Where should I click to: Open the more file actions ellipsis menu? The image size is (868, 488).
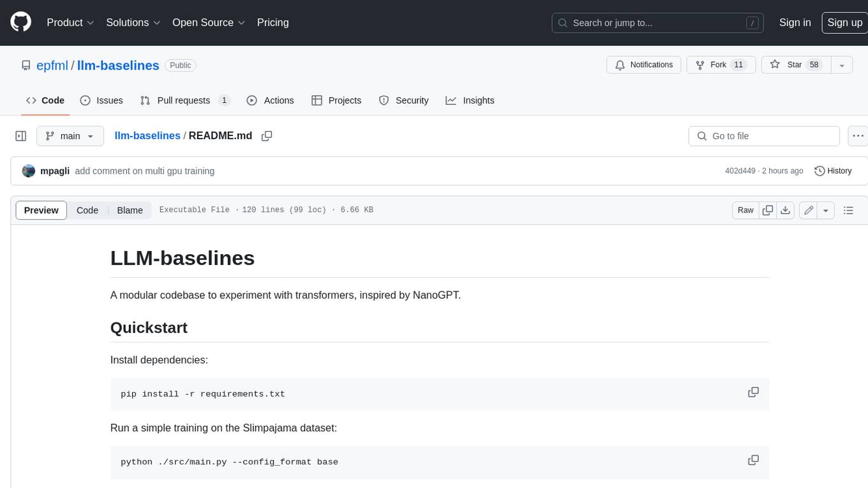coord(858,136)
